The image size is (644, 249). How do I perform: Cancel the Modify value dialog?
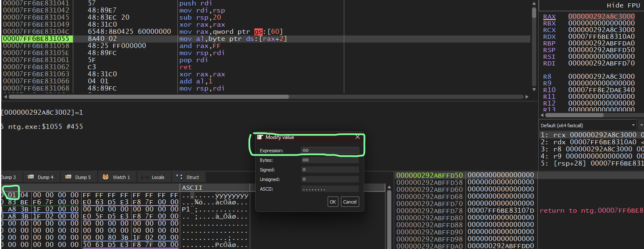point(350,201)
